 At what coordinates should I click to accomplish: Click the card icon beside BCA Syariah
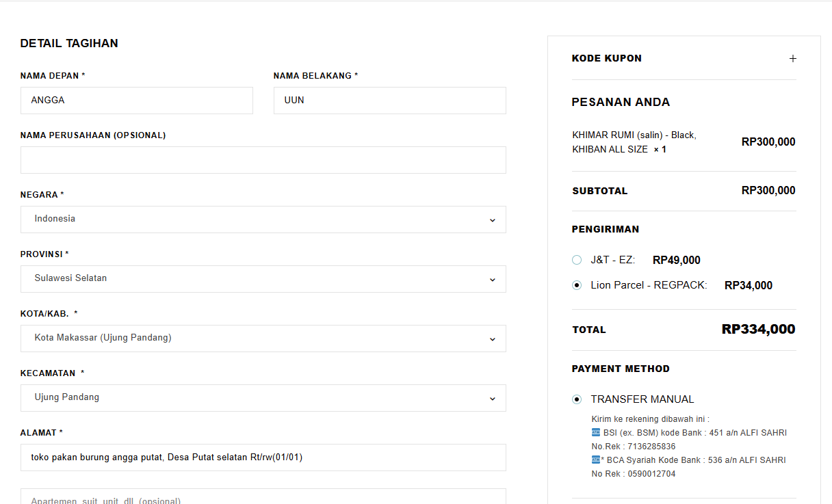596,460
